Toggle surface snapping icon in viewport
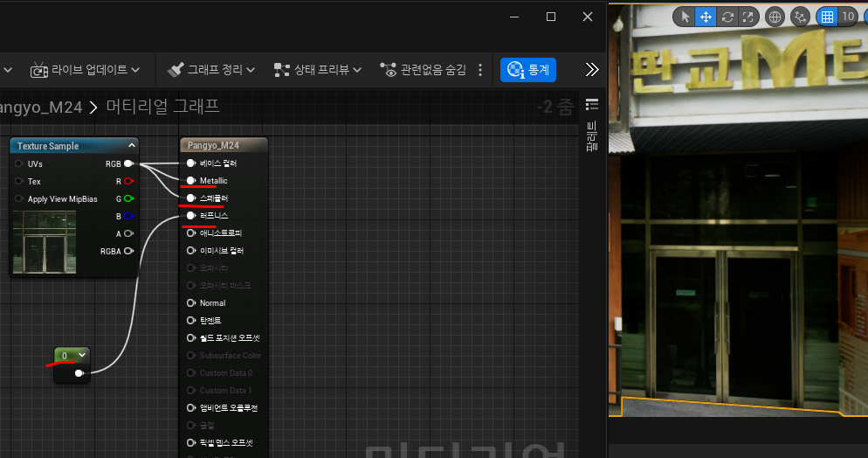868x458 pixels. (x=800, y=17)
